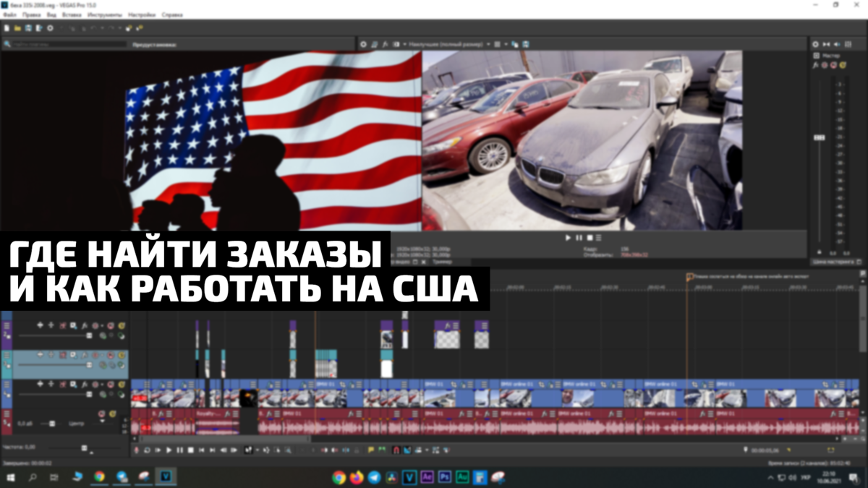Stop playback in the preview window
The width and height of the screenshot is (868, 488).
click(589, 238)
